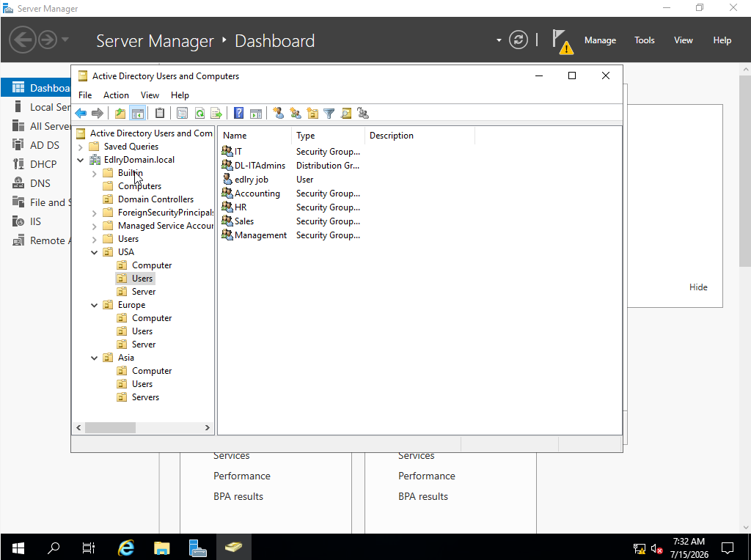Create a new group with toolbar icon
This screenshot has height=560, width=751.
pyautogui.click(x=296, y=114)
